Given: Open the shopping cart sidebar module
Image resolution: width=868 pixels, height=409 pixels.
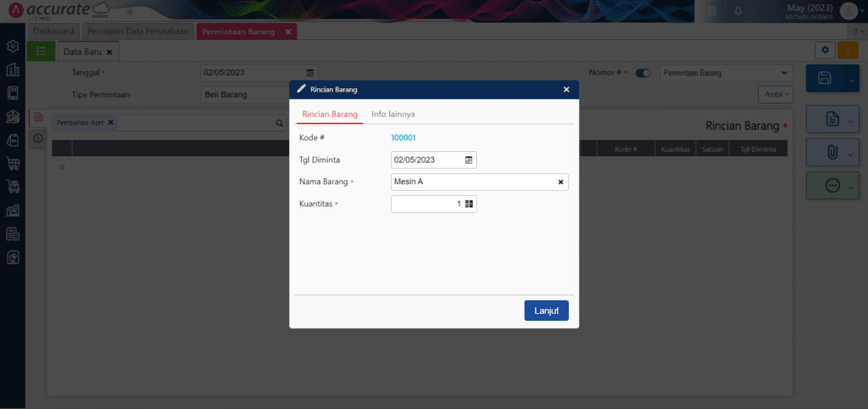Looking at the screenshot, I should [13, 164].
